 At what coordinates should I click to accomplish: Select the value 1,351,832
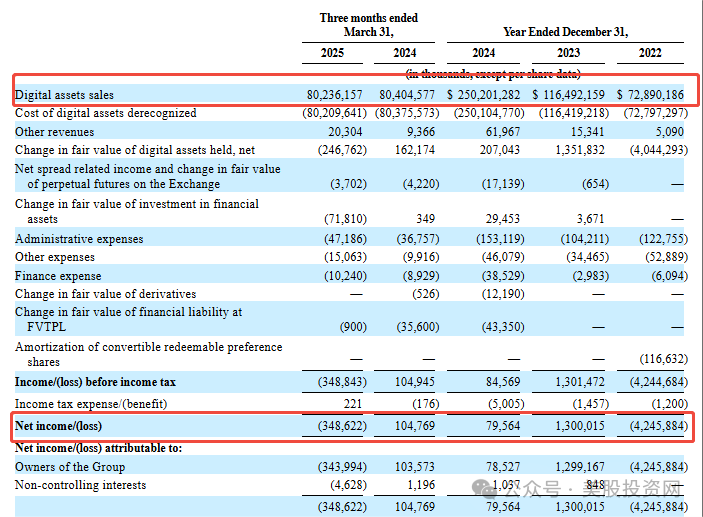pyautogui.click(x=580, y=150)
